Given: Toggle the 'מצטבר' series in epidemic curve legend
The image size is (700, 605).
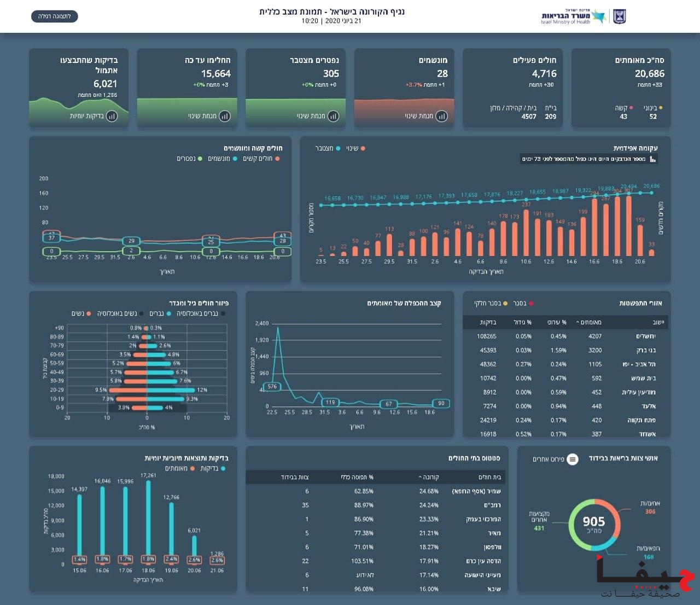Looking at the screenshot, I should click(328, 148).
